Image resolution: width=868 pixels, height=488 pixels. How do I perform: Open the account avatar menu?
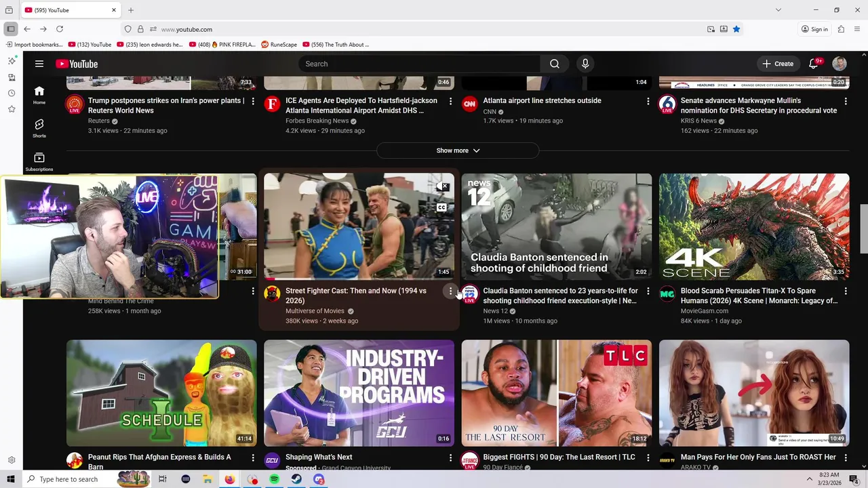(x=840, y=64)
